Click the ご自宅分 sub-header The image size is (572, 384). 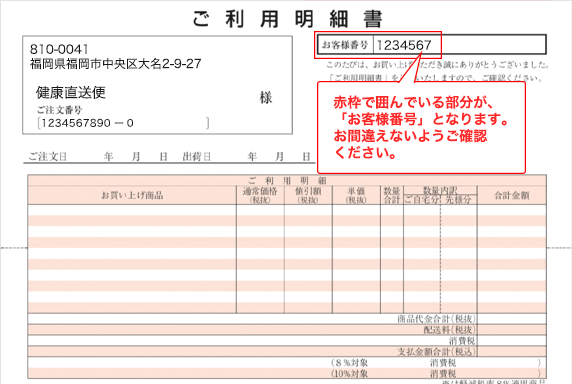coord(422,200)
